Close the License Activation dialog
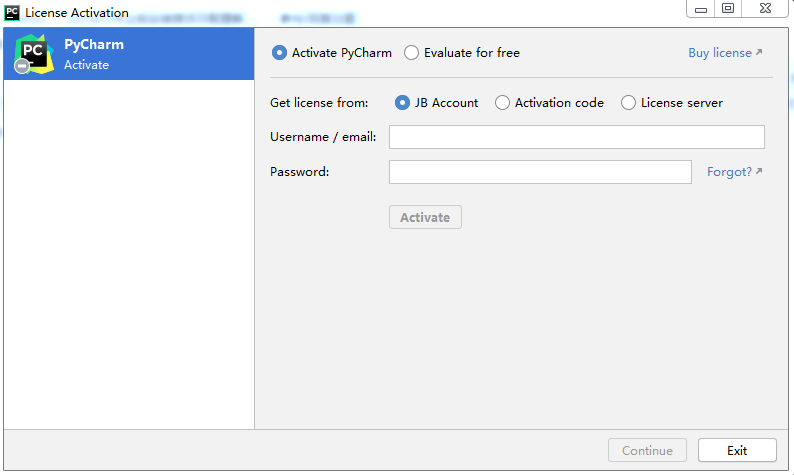This screenshot has width=794, height=475. tap(764, 9)
